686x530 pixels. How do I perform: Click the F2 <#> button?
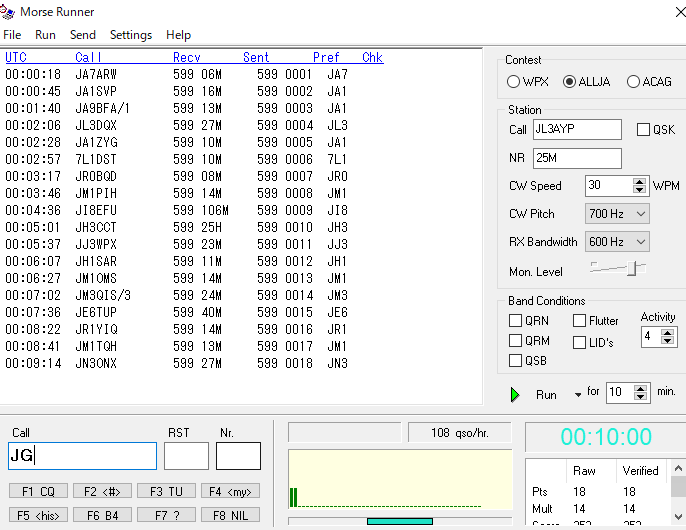click(x=102, y=491)
